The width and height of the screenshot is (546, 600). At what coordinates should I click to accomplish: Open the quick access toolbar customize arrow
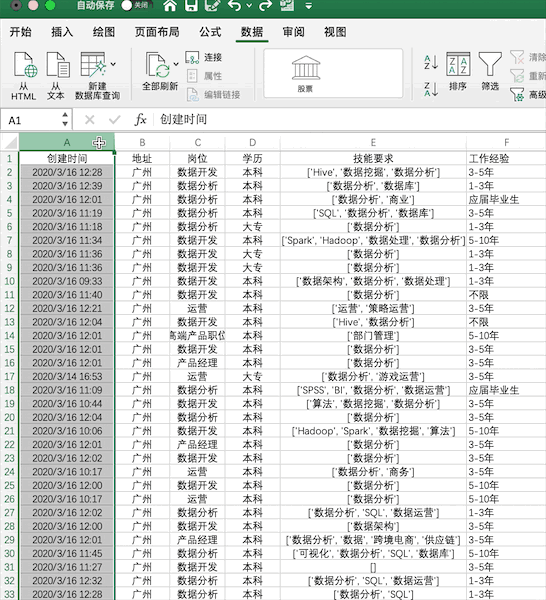tap(309, 6)
